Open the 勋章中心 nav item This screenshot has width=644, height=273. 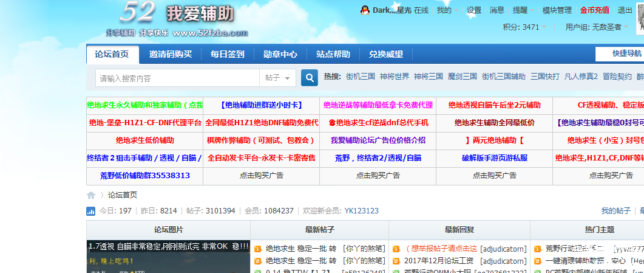coord(280,54)
